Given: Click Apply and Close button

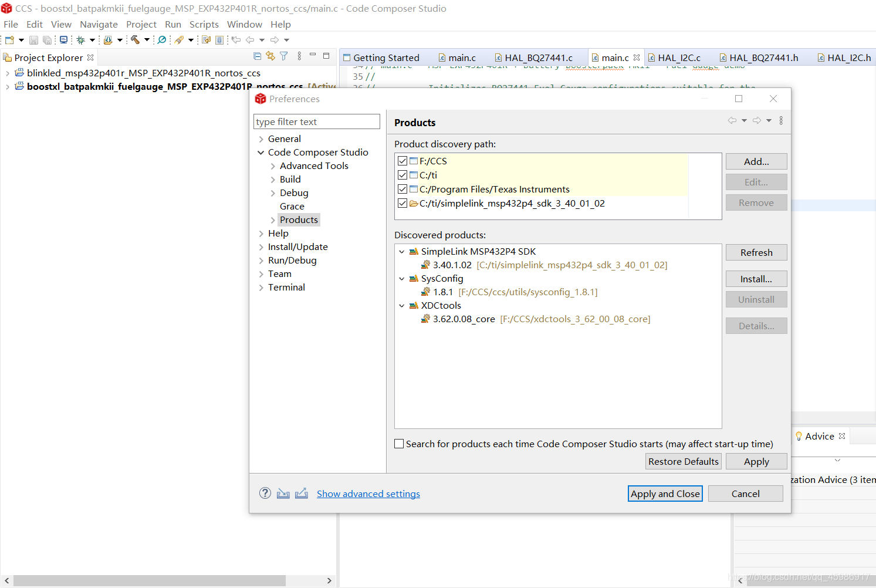Looking at the screenshot, I should point(665,494).
